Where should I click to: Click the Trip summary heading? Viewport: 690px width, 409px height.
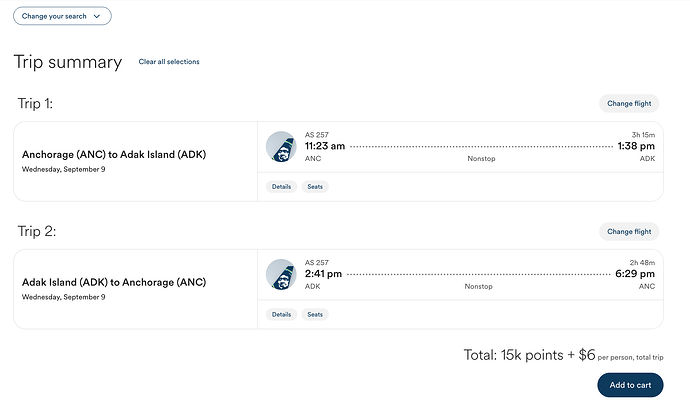[68, 62]
